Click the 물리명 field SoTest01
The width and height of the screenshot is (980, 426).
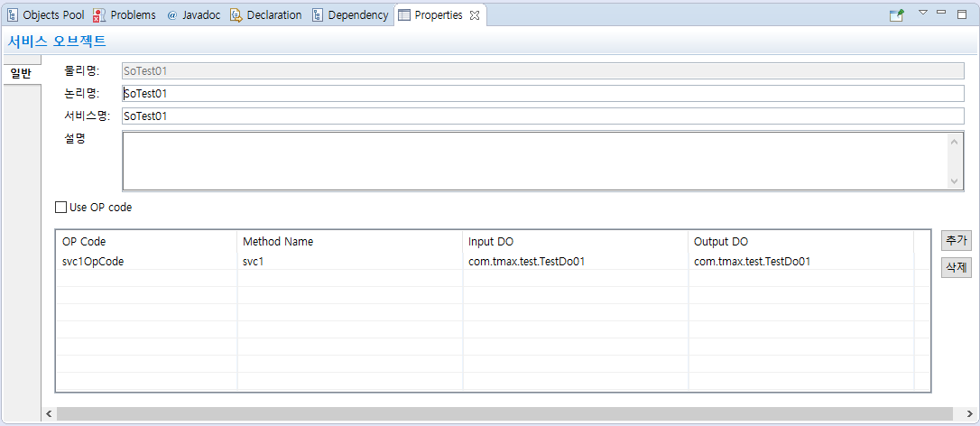click(543, 70)
